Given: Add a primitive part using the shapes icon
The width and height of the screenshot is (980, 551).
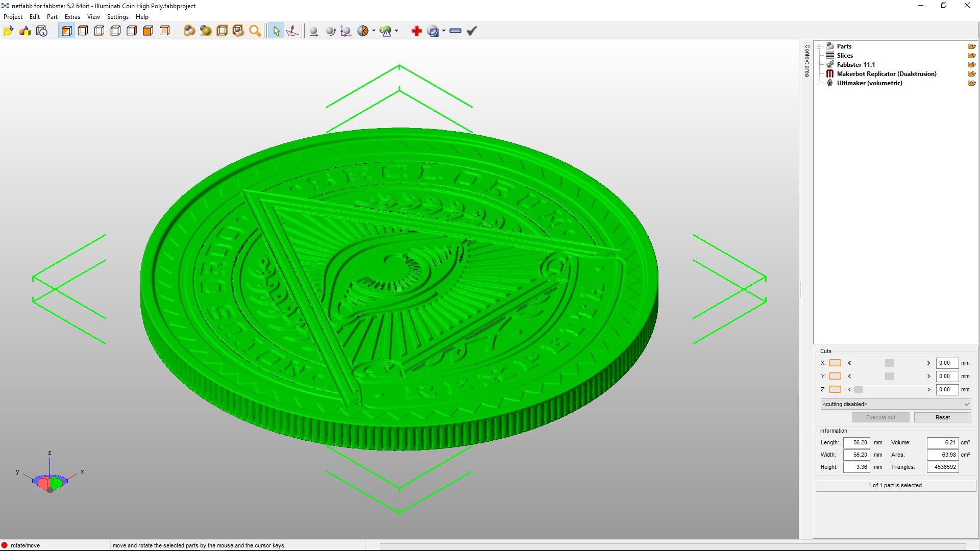Looking at the screenshot, I should (25, 31).
